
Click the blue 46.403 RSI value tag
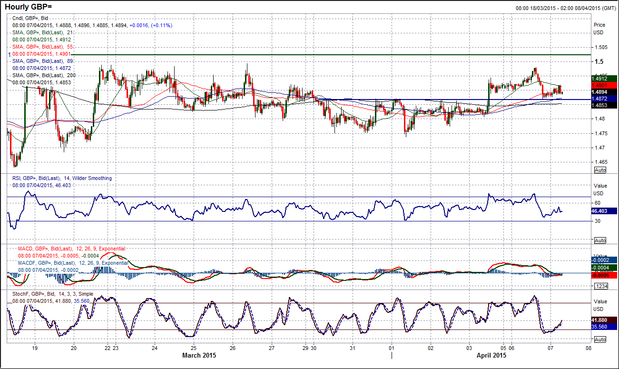[x=604, y=212]
